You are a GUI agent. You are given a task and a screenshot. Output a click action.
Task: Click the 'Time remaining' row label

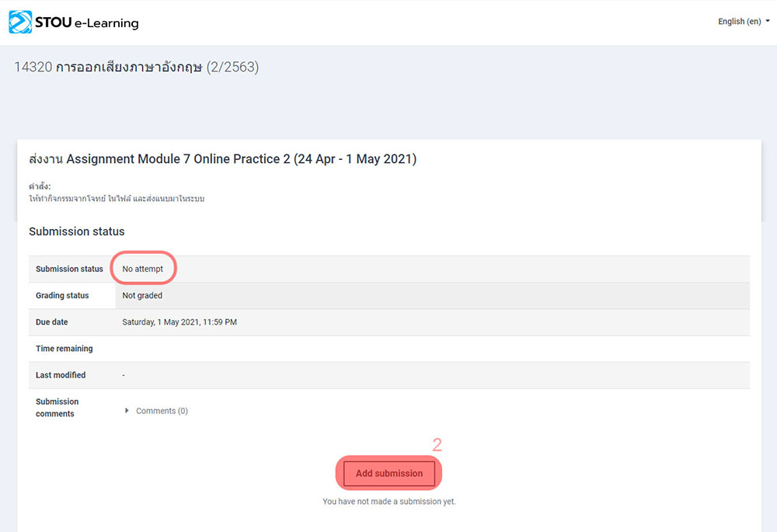pyautogui.click(x=64, y=349)
